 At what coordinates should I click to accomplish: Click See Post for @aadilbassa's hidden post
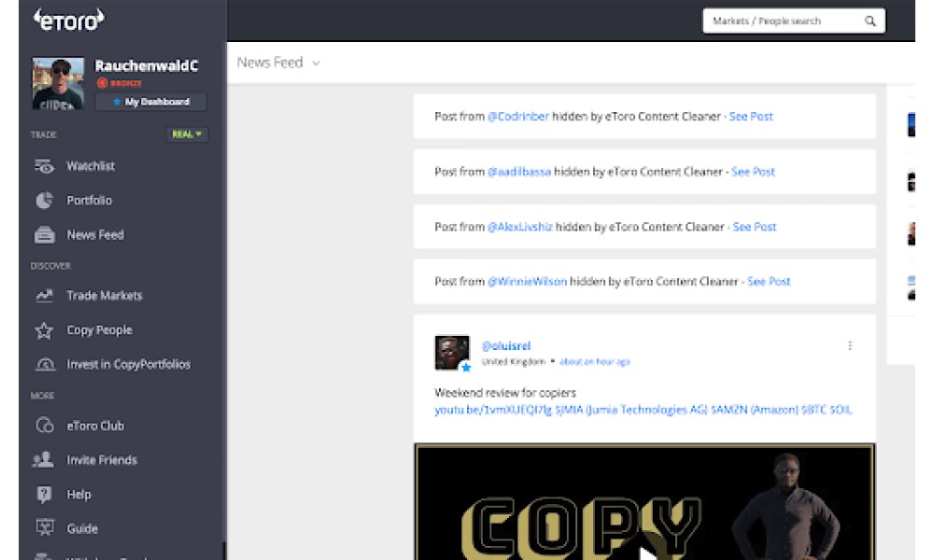(753, 172)
